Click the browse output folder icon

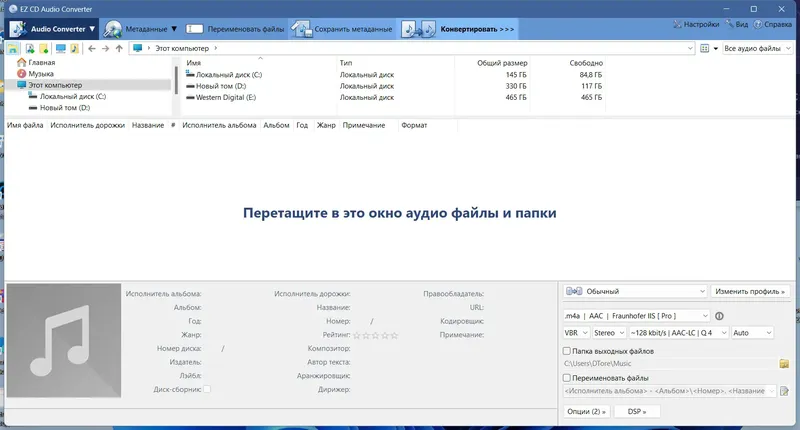point(784,364)
